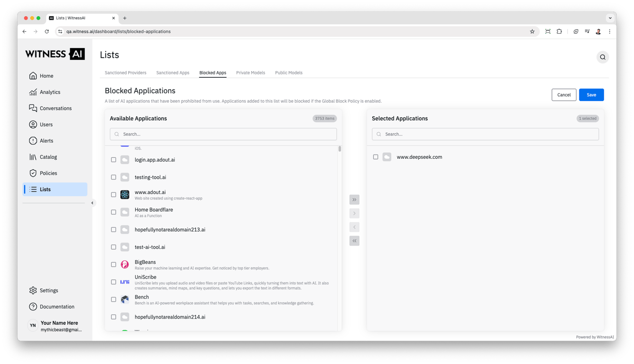Open the Documentation help icon
Image resolution: width=634 pixels, height=364 pixels.
(33, 307)
